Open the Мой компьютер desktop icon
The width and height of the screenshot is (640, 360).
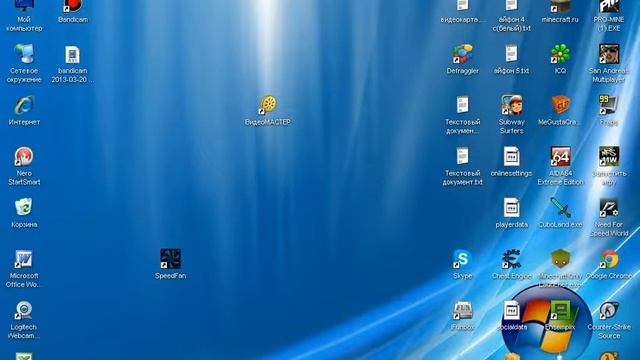pos(24,7)
